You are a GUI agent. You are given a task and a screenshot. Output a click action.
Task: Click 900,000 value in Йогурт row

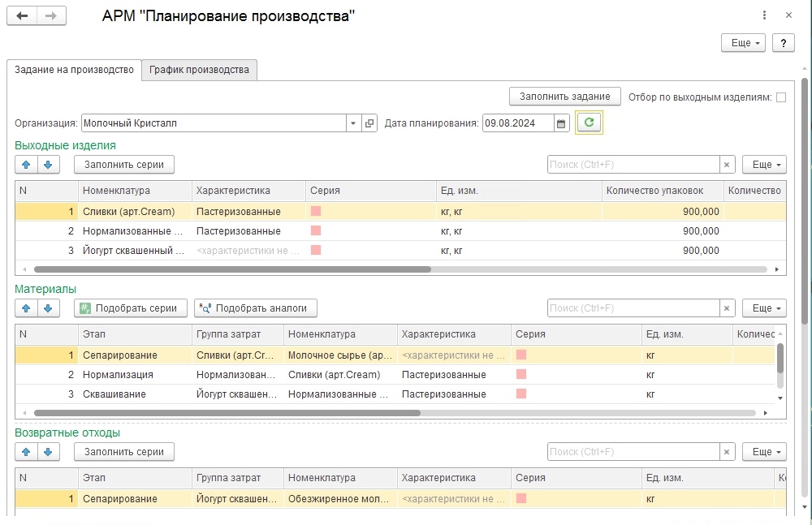[701, 251]
